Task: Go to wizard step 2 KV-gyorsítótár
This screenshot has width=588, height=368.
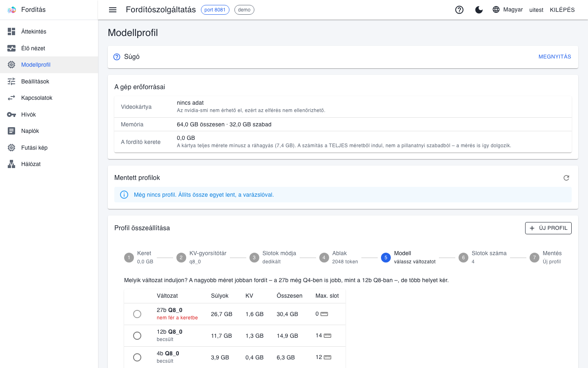Action: click(201, 258)
